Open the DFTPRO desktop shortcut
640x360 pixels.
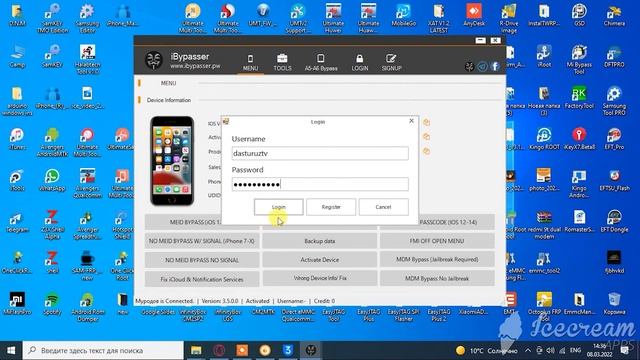[614, 57]
